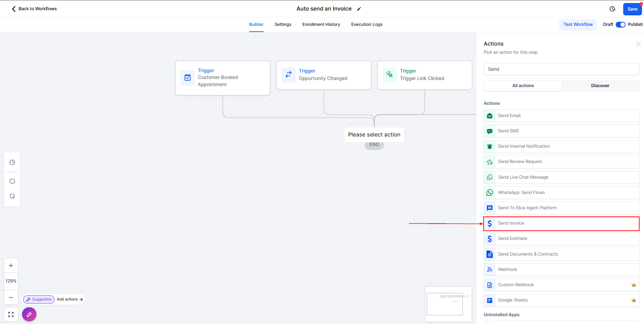Image resolution: width=644 pixels, height=324 pixels.
Task: Add a sticky note from left toolbar
Action: [12, 196]
